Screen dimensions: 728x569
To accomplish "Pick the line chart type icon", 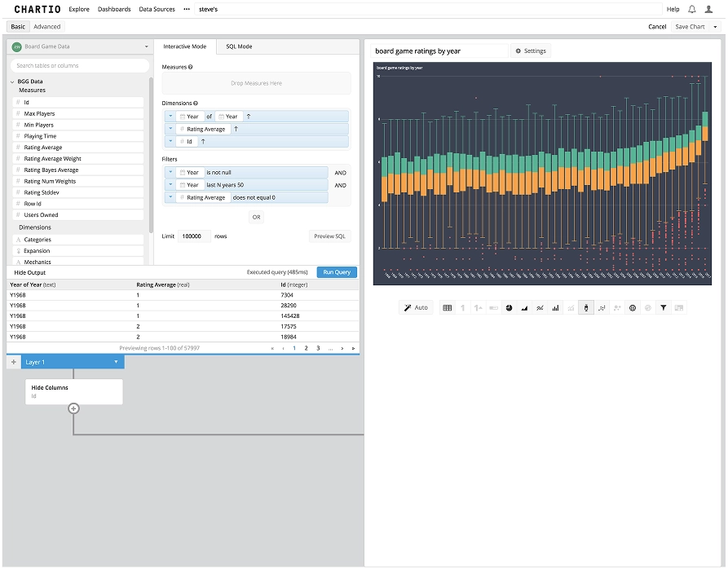I will pos(540,307).
